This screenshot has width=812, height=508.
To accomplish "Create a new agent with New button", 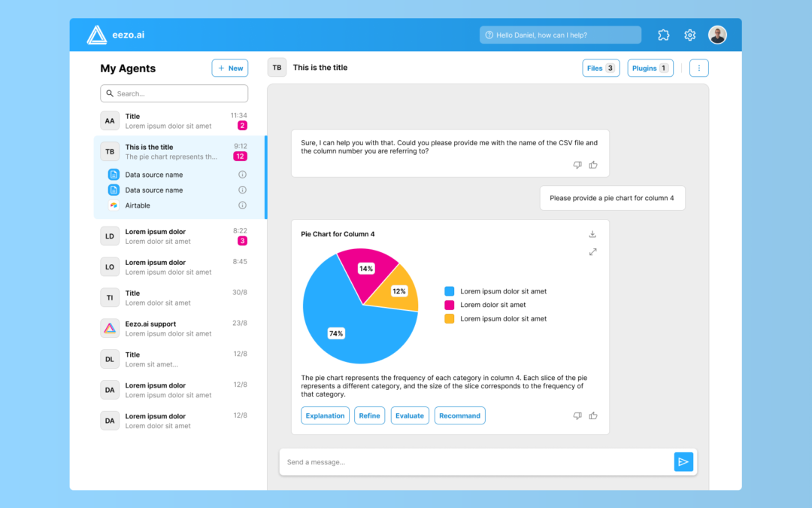I will click(x=230, y=68).
